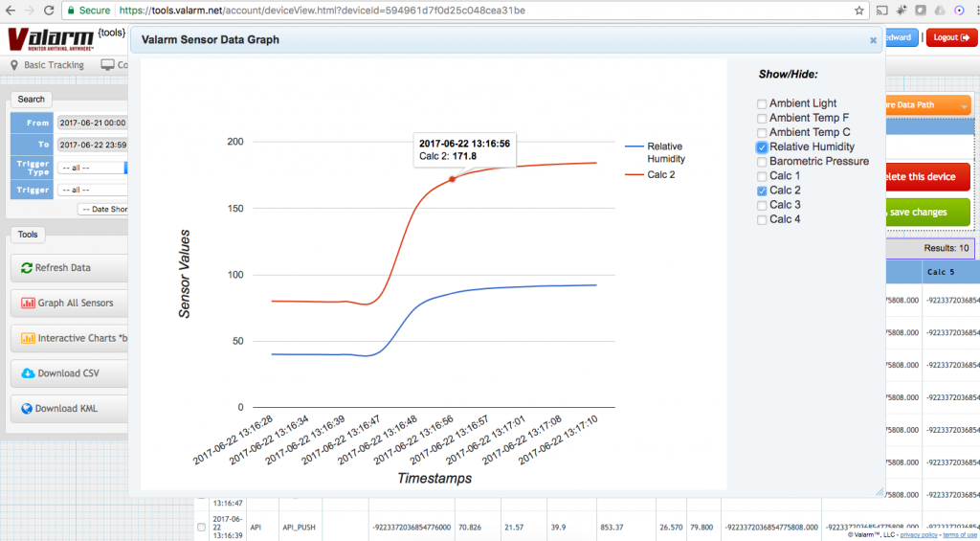Viewport: 980px width, 541px height.
Task: Click the dialog resize grip corner
Action: (880, 492)
